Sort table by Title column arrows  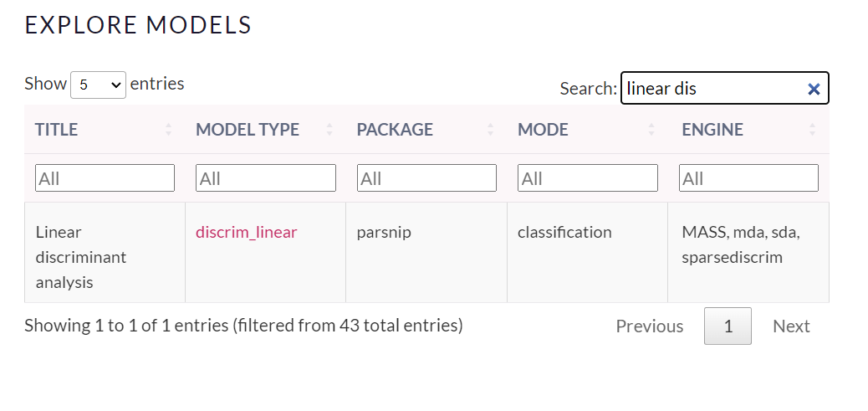point(169,130)
